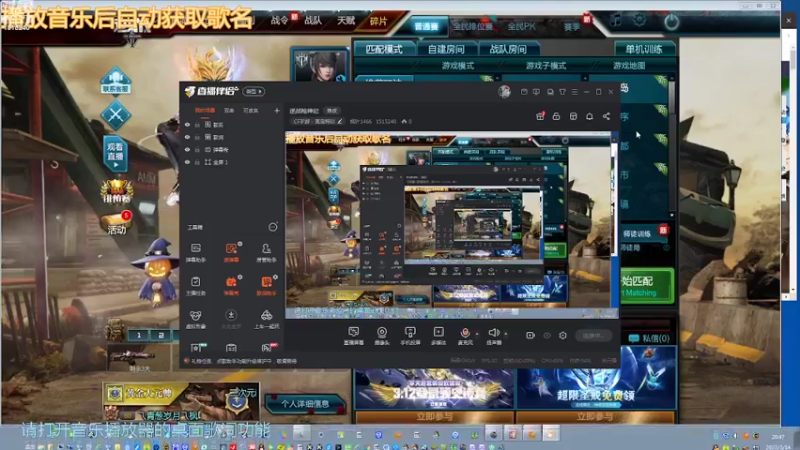
Task: Click the grey streaming status button
Action: [x=593, y=336]
